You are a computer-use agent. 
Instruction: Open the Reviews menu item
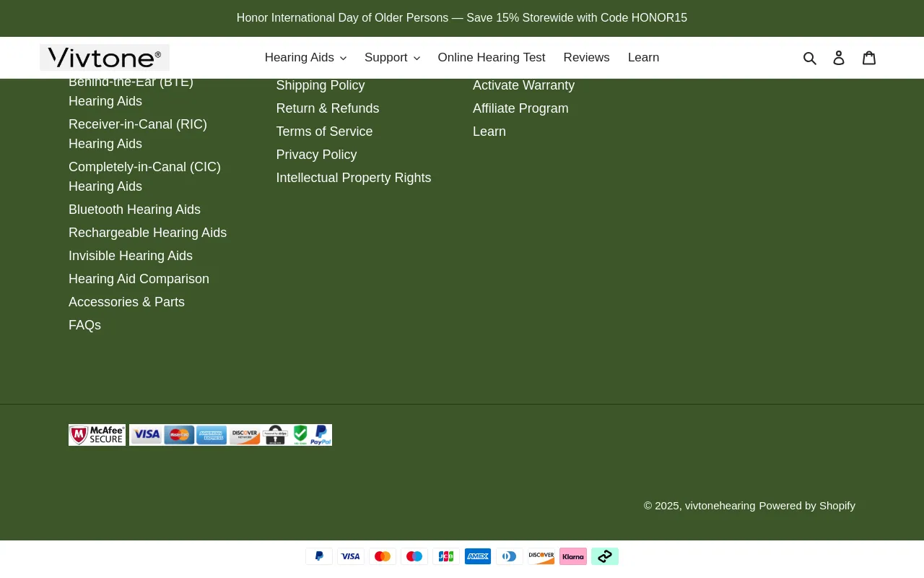(586, 57)
